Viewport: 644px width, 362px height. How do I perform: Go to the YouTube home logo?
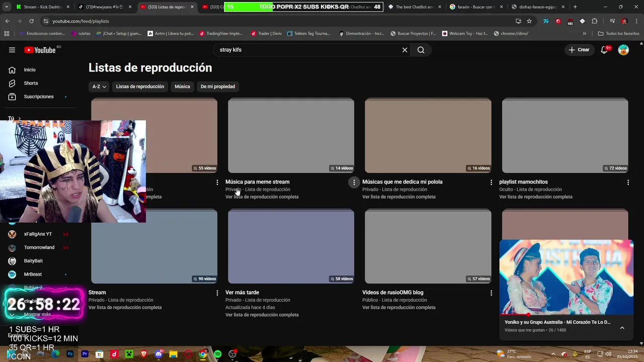(x=40, y=50)
